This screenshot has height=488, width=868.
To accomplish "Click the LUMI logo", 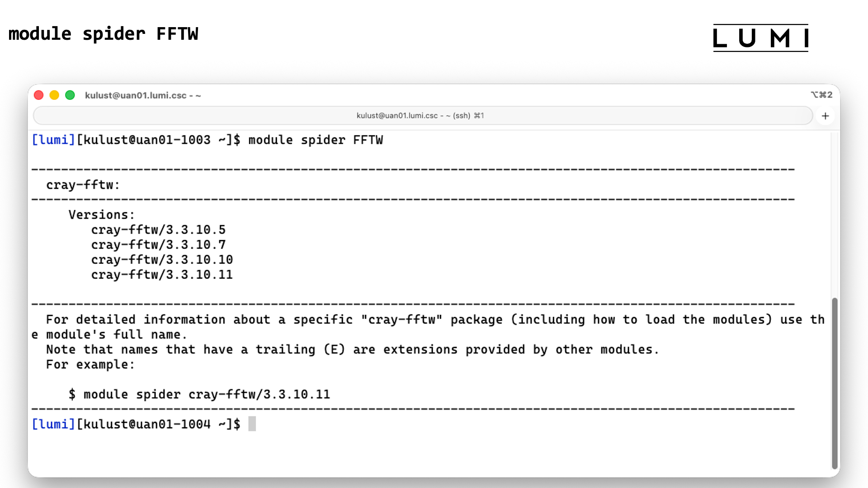I will 760,38.
